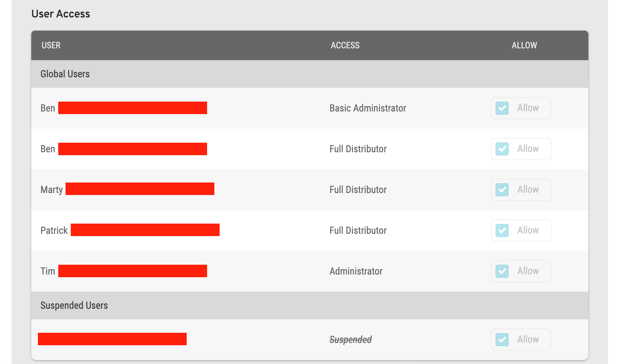Click Patrick's Full Distributor access label
Screen dimensions: 618x364
(x=358, y=231)
